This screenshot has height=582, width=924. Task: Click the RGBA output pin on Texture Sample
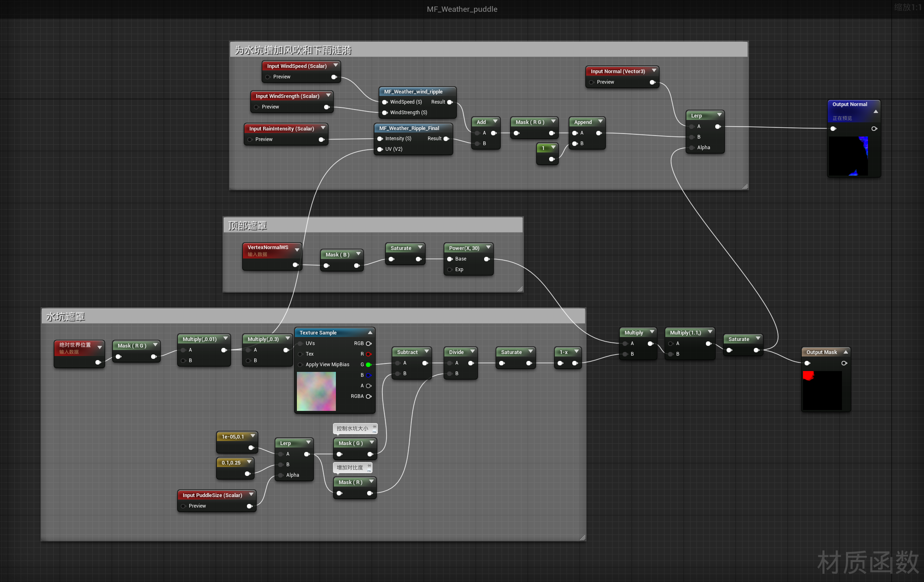368,396
